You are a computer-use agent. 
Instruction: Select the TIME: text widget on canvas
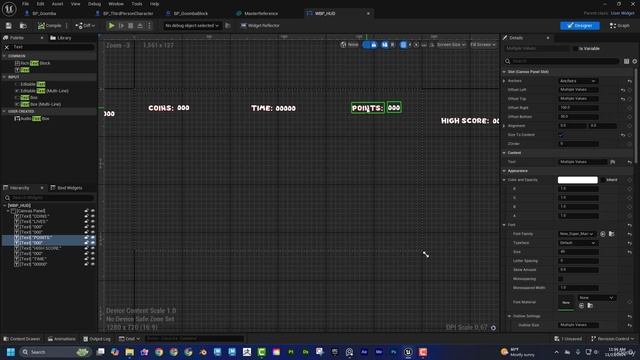pyautogui.click(x=262, y=108)
